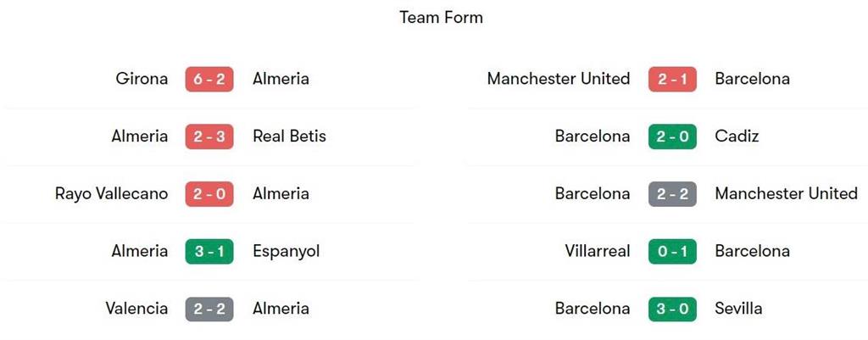The width and height of the screenshot is (868, 340).
Task: Open the 0 - 1 Villarreal vs Barcelona score
Action: click(672, 252)
